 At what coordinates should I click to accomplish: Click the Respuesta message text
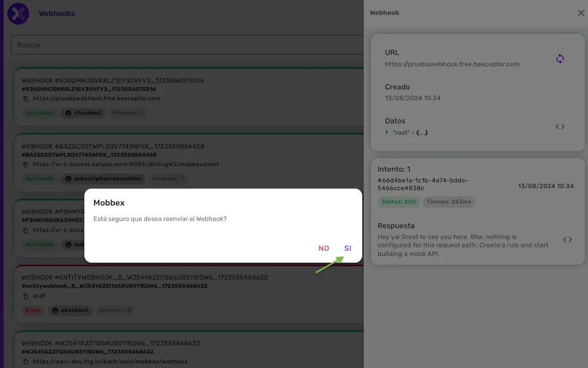(x=463, y=245)
